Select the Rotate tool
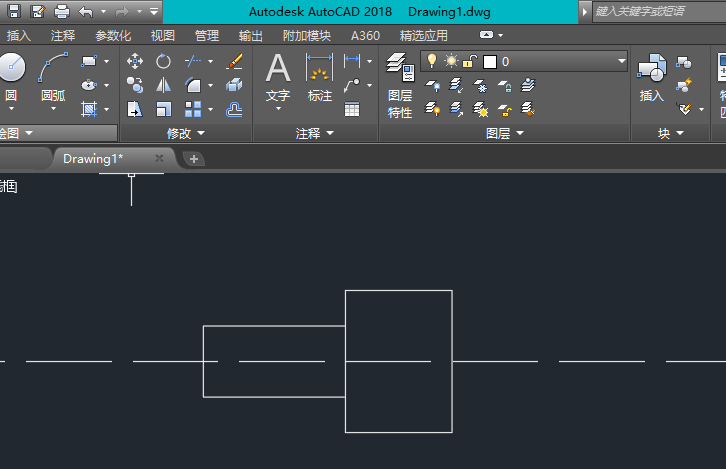 (163, 61)
